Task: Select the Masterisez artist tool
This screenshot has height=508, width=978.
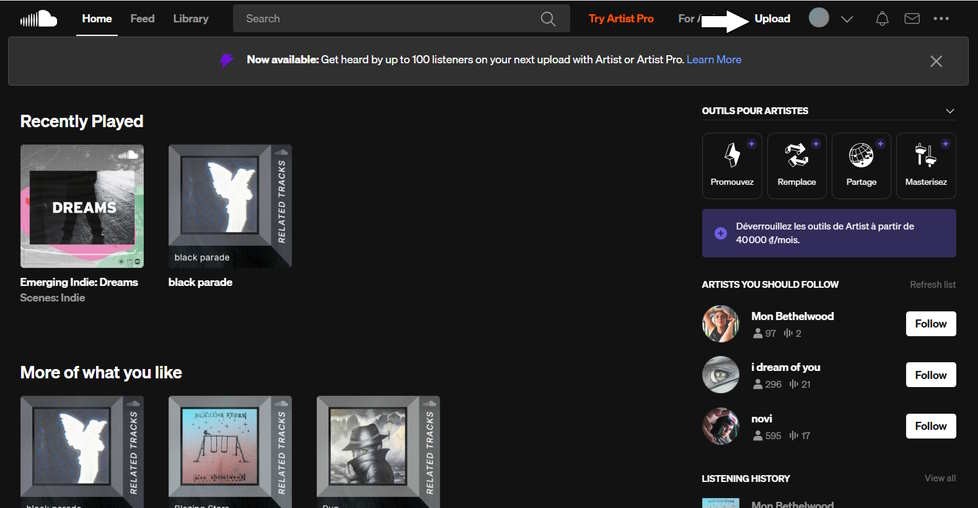Action: [x=926, y=165]
